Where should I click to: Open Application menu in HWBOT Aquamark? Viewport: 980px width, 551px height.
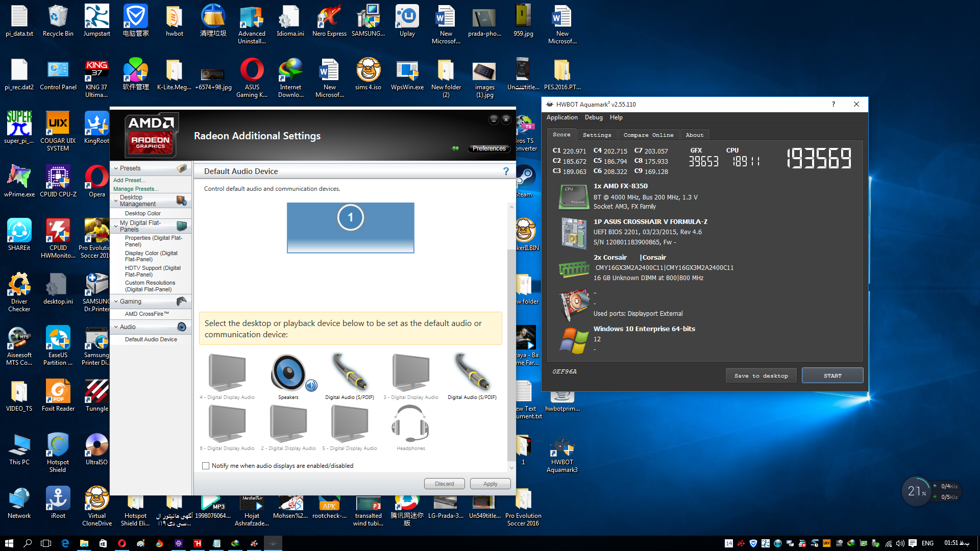pos(562,117)
